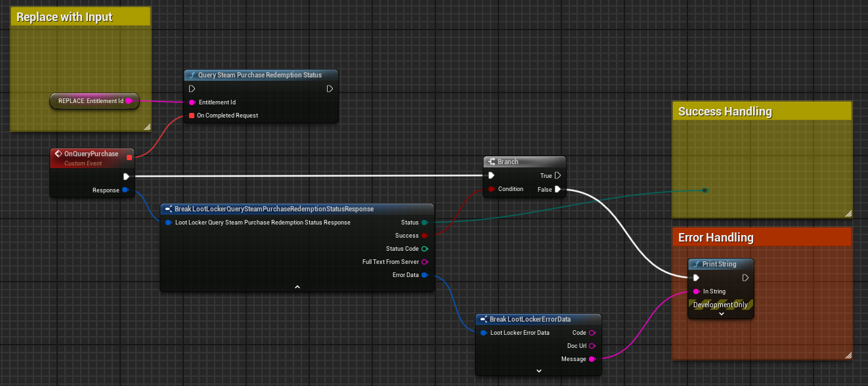Screen dimensions: 868x386
Task: Click the Branch Condition boolean pin
Action: point(490,189)
